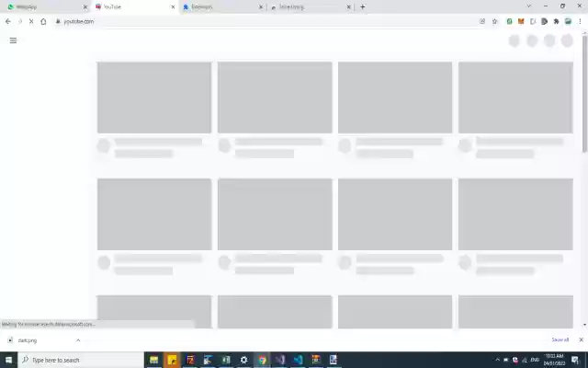Image resolution: width=588 pixels, height=368 pixels.
Task: Expand options for dark.png download
Action: (x=78, y=340)
